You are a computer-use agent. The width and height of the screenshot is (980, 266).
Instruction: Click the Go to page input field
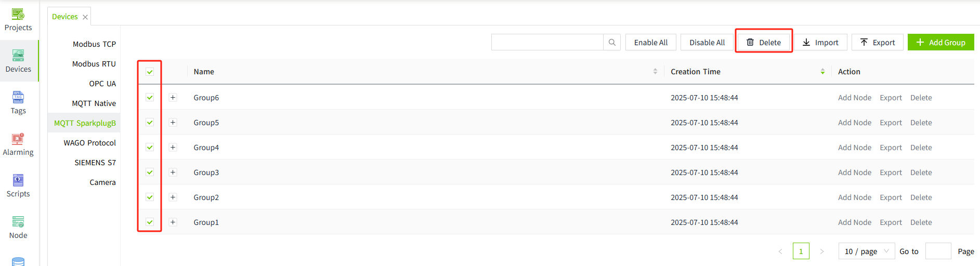(938, 251)
